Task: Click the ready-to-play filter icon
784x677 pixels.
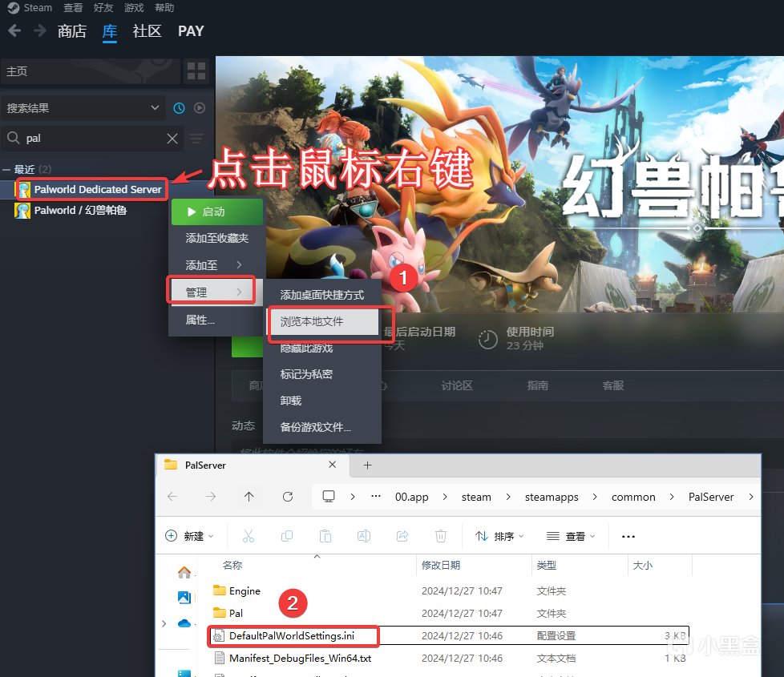Action: (x=200, y=108)
